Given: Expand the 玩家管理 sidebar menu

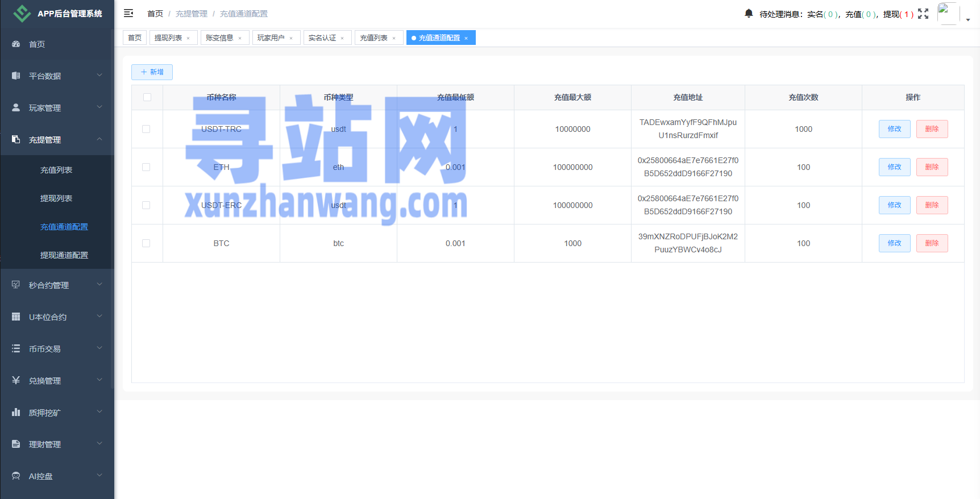Looking at the screenshot, I should pyautogui.click(x=57, y=107).
